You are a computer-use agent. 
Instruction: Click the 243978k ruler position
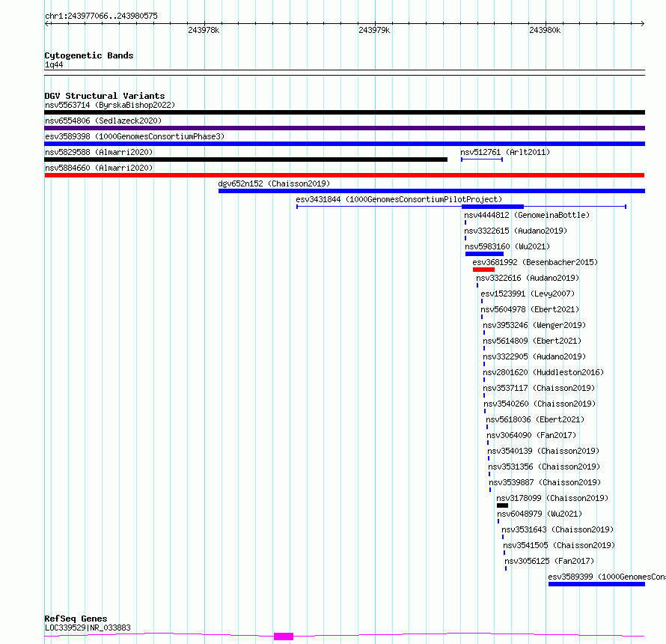(204, 30)
